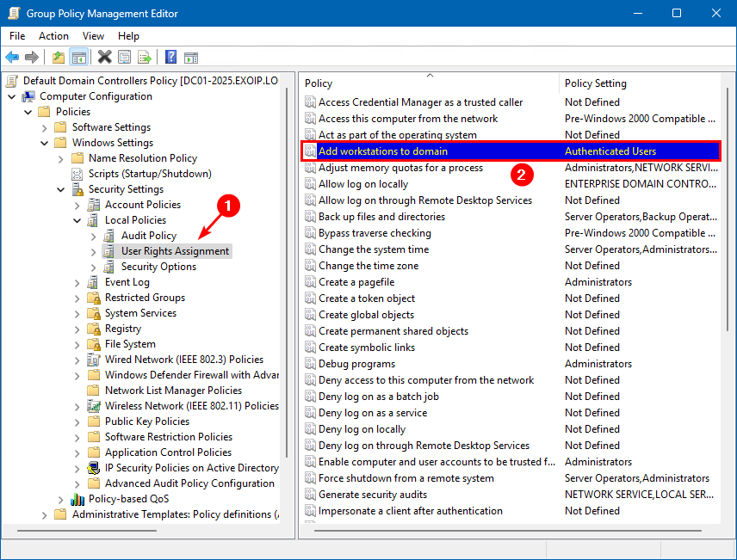Image resolution: width=737 pixels, height=560 pixels.
Task: Click the Delete X toolbar icon
Action: tap(104, 58)
